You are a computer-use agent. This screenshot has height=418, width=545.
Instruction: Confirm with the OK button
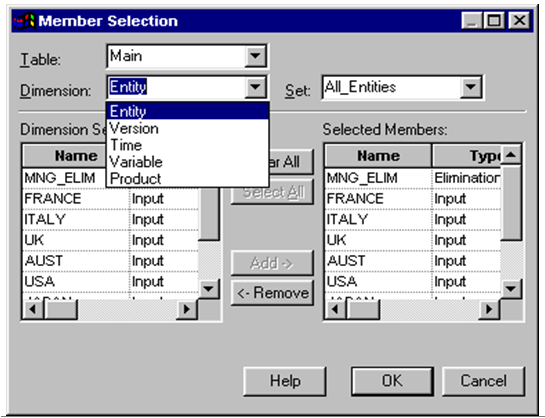coord(392,381)
